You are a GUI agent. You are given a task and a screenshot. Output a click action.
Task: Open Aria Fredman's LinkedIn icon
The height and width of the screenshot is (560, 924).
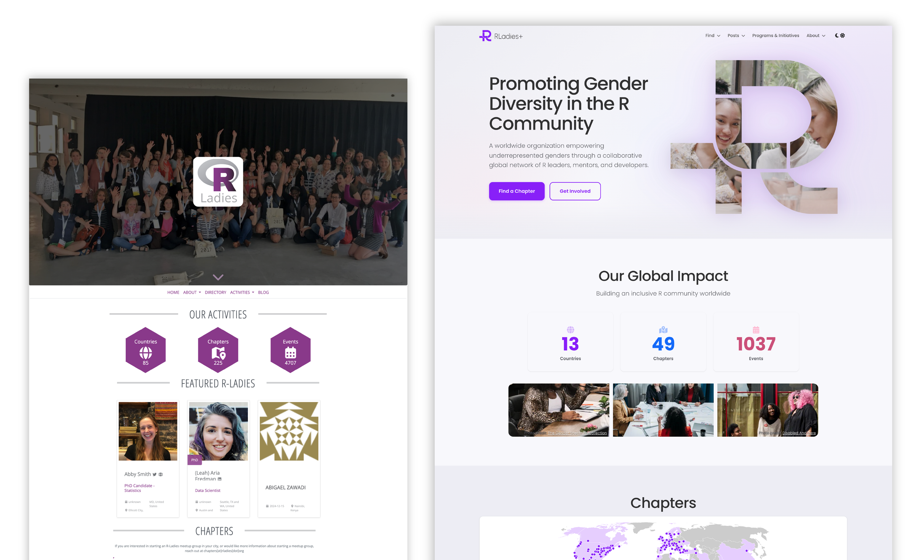tap(220, 479)
